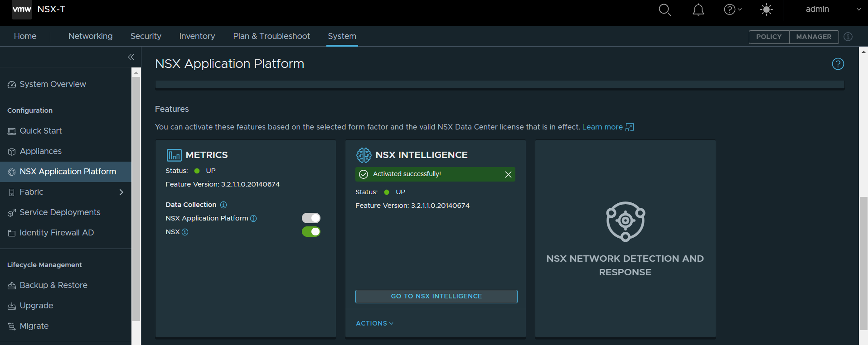Click the Backup & Restore sidebar icon
This screenshot has width=868, height=345.
pos(12,286)
